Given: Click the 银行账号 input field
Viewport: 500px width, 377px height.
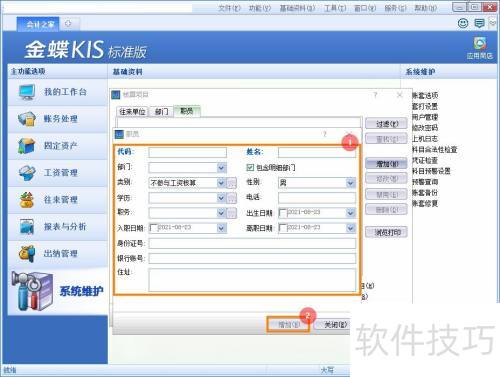Looking at the screenshot, I should (x=252, y=258).
